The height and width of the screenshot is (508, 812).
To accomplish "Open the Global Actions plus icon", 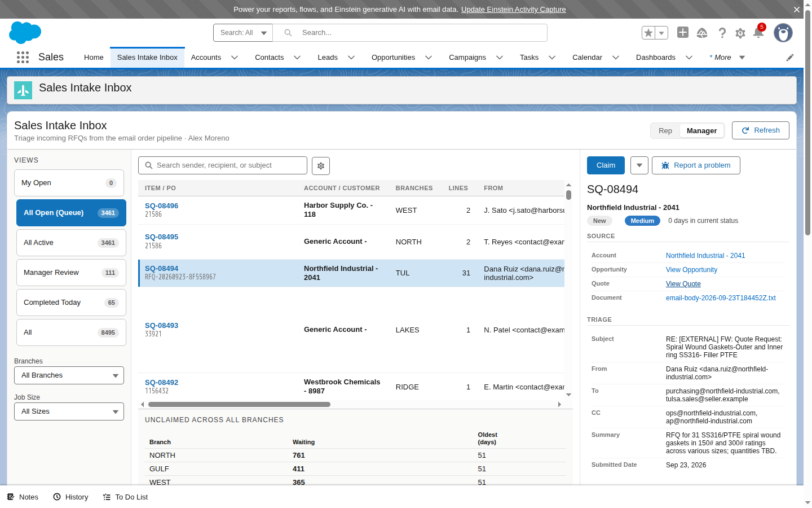I will (x=683, y=32).
